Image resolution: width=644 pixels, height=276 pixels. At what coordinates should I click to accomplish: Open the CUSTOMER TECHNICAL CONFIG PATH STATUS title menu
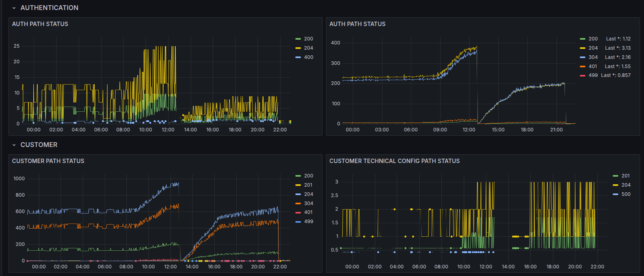tap(394, 161)
